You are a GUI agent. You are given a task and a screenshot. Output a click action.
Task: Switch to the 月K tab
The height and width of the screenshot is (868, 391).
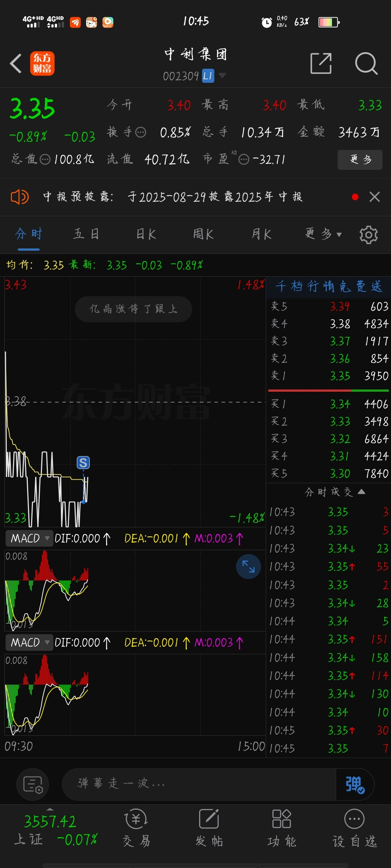(261, 234)
